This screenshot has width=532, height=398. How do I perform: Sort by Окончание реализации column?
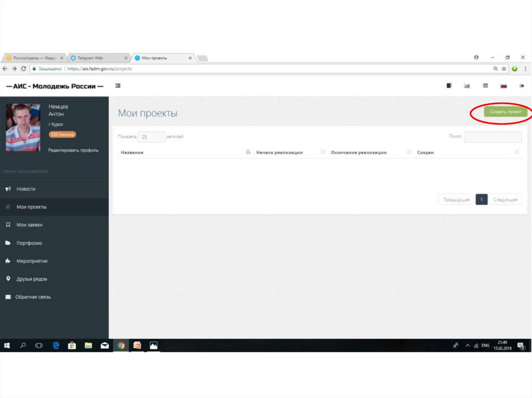point(371,153)
